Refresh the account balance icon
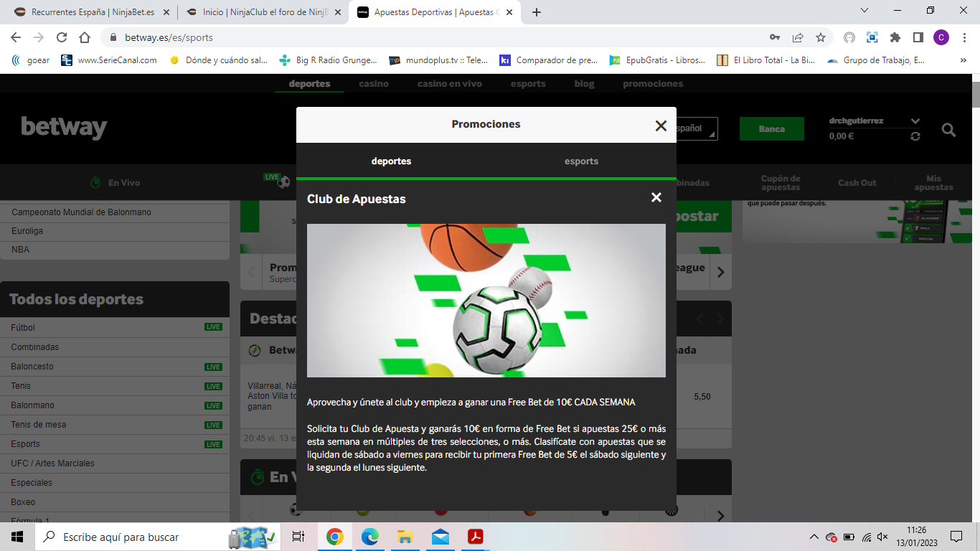Viewport: 980px width, 551px height. [915, 136]
